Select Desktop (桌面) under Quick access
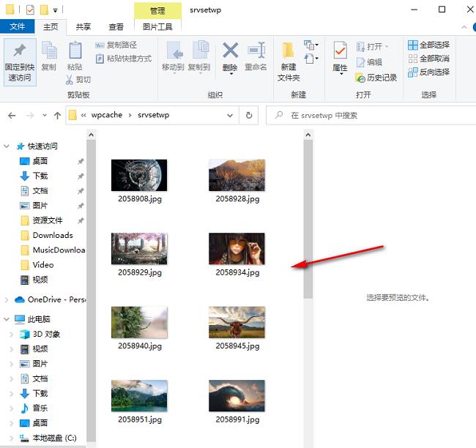The width and height of the screenshot is (476, 448). tap(40, 161)
